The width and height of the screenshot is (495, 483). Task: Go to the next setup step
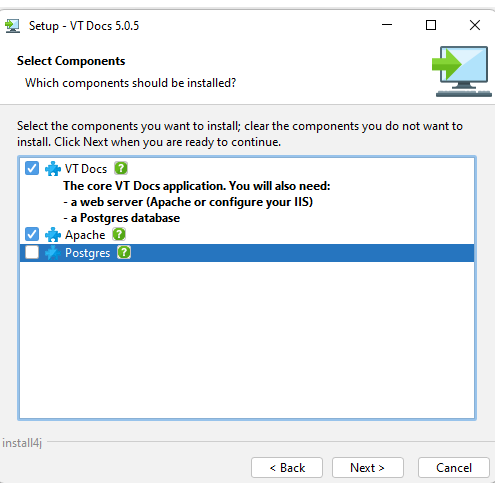pyautogui.click(x=368, y=468)
